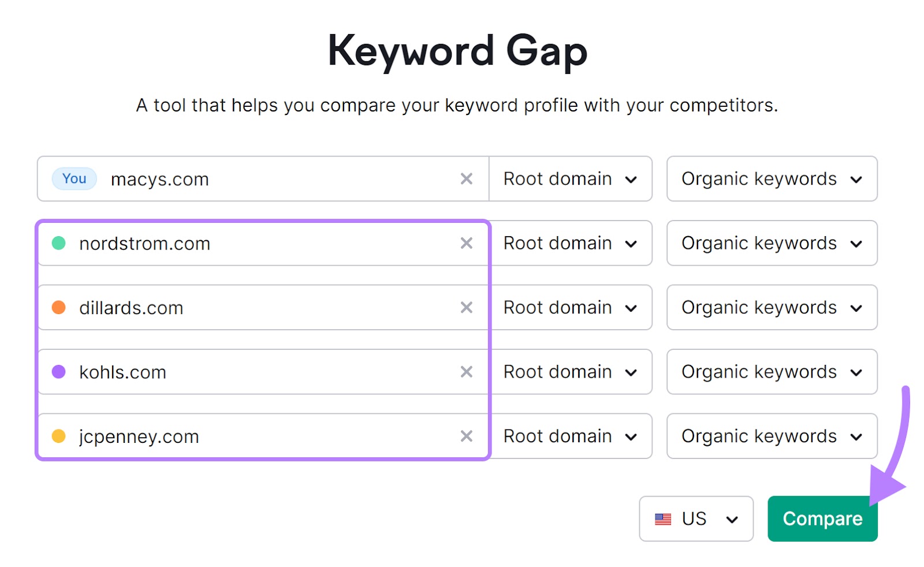Clear the macys.com domain field
This screenshot has width=924, height=567.
point(466,179)
